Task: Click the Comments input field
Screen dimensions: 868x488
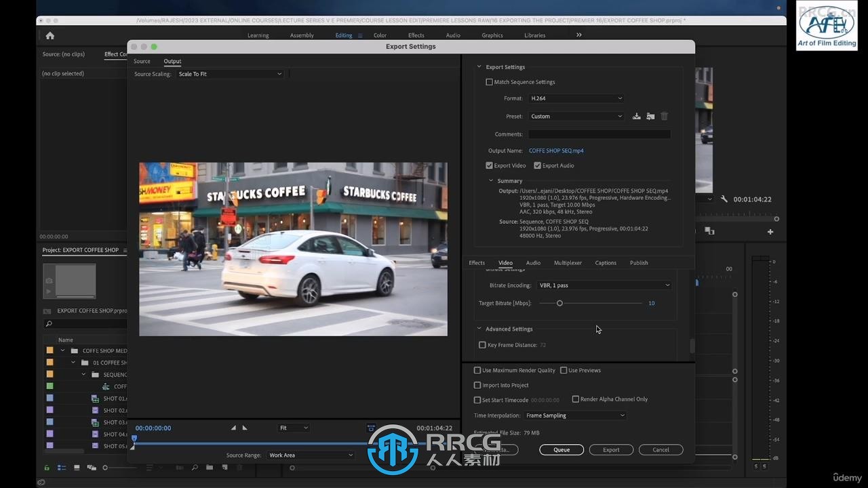Action: pyautogui.click(x=599, y=134)
